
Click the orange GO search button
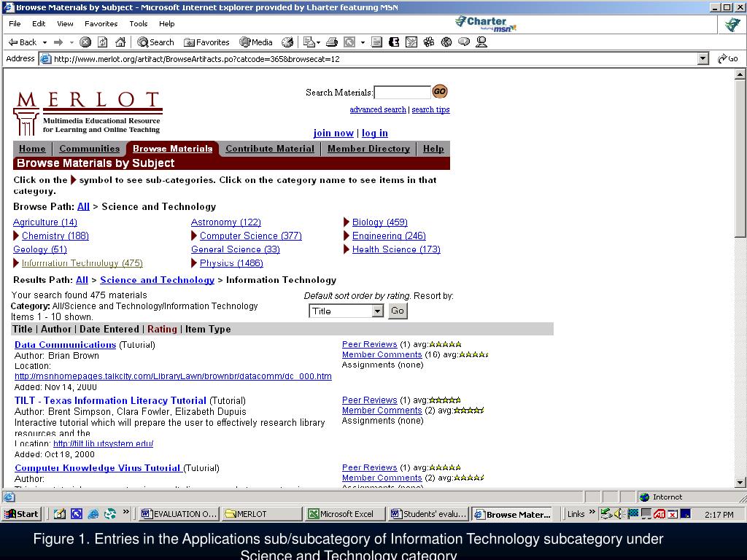click(x=439, y=91)
